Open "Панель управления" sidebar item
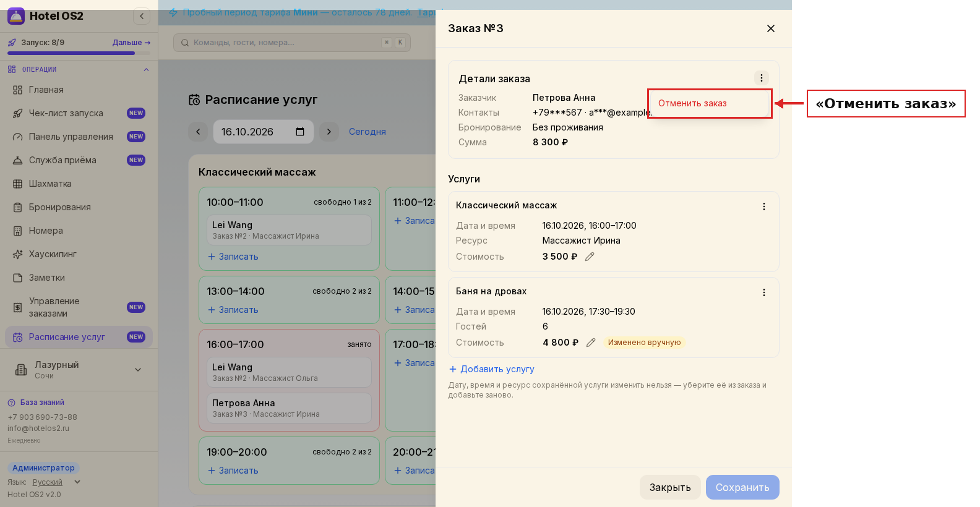This screenshot has height=507, width=980. pos(79,137)
